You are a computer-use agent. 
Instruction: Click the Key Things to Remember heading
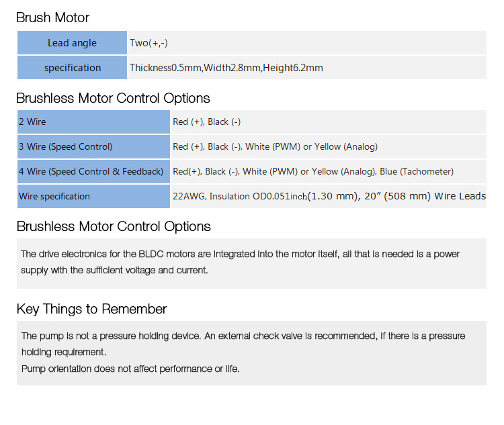pyautogui.click(x=91, y=309)
